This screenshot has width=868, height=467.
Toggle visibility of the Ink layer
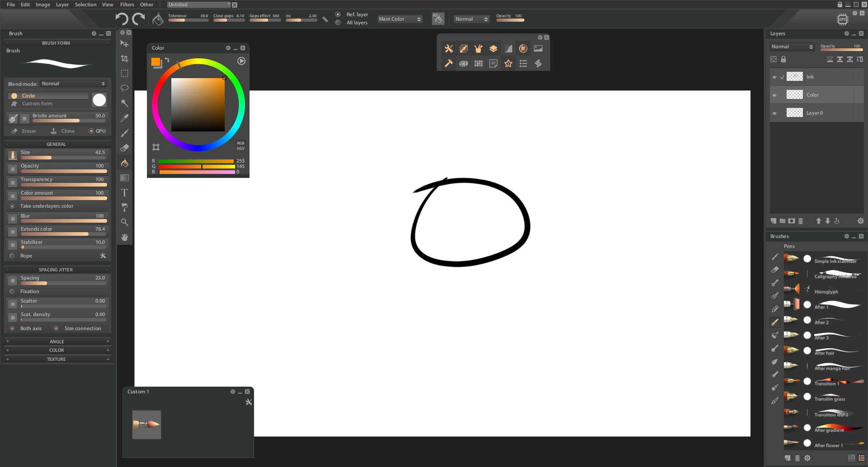click(x=774, y=77)
